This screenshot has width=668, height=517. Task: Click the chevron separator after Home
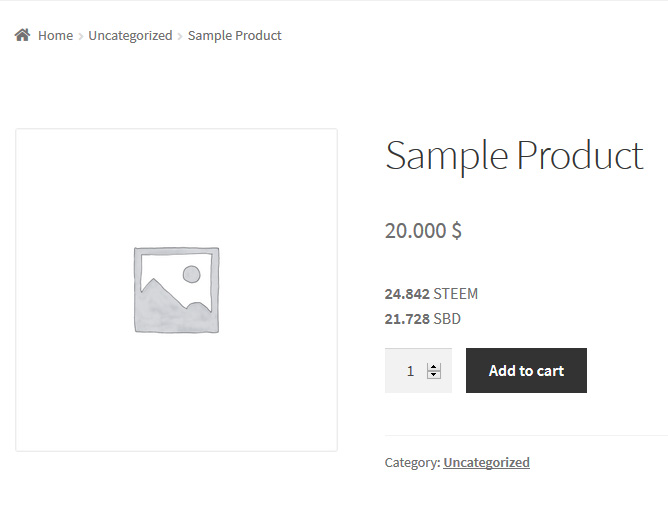81,36
